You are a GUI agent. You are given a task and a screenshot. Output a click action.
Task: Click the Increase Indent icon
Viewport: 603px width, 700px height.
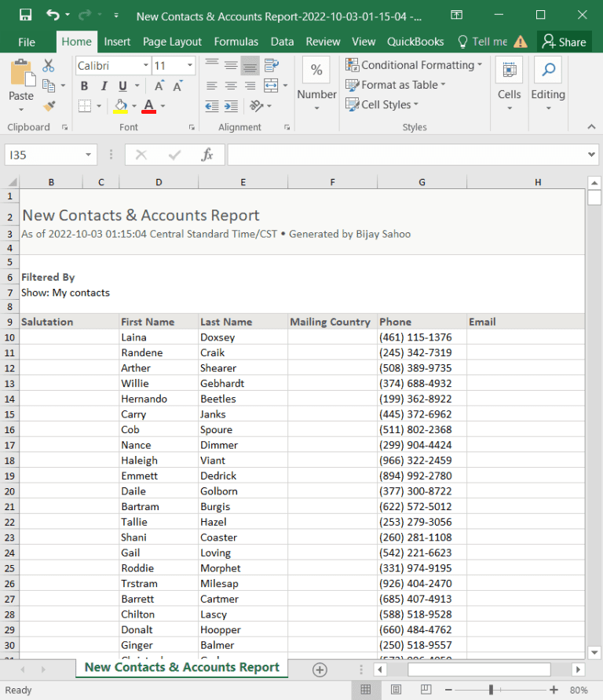pos(231,106)
